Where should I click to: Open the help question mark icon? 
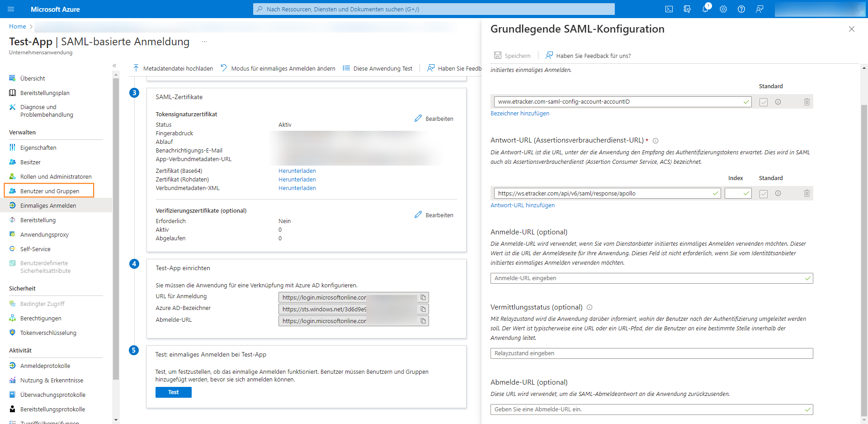[741, 9]
